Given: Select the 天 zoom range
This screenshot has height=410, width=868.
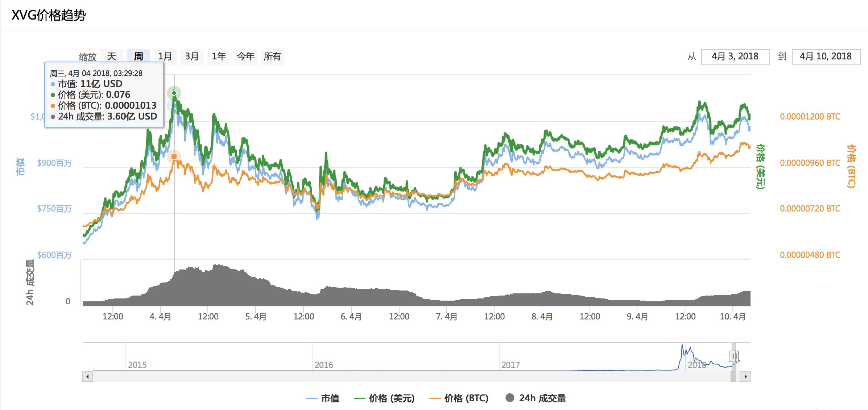Looking at the screenshot, I should (x=112, y=57).
